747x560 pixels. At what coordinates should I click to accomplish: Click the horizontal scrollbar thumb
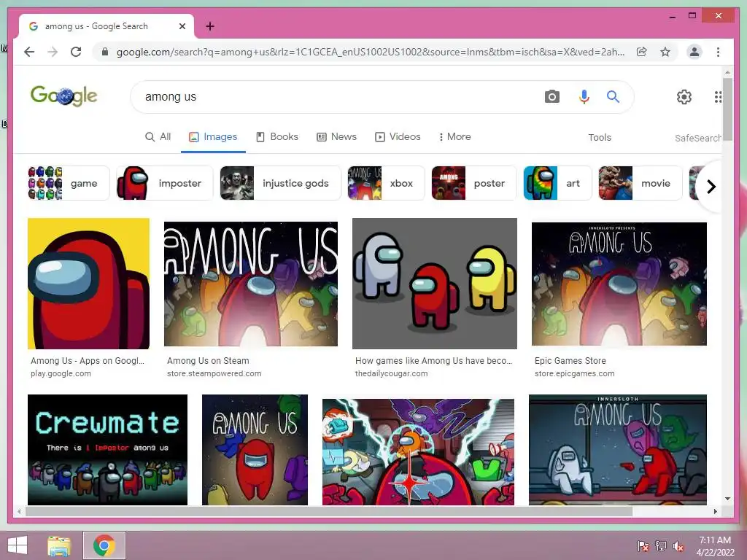tap(329, 511)
